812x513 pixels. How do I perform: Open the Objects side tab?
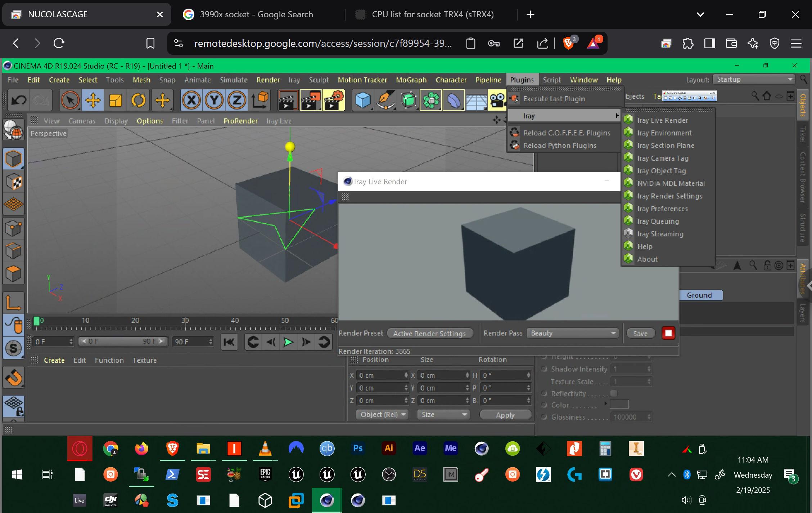(803, 105)
